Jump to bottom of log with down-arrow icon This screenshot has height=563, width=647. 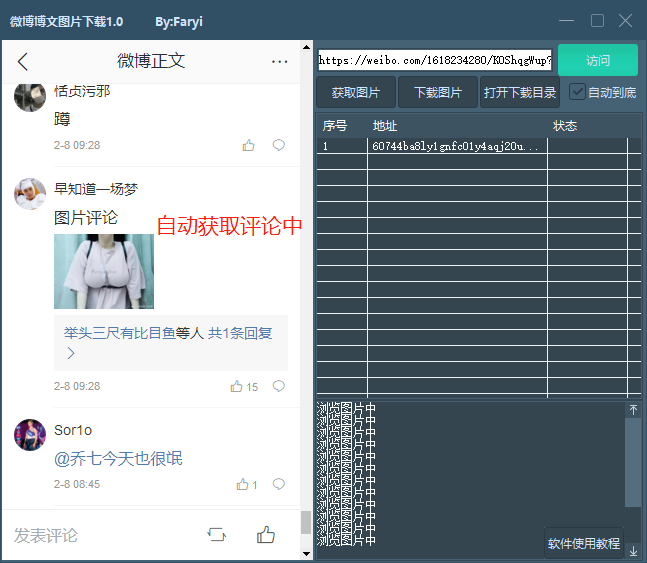click(x=633, y=551)
